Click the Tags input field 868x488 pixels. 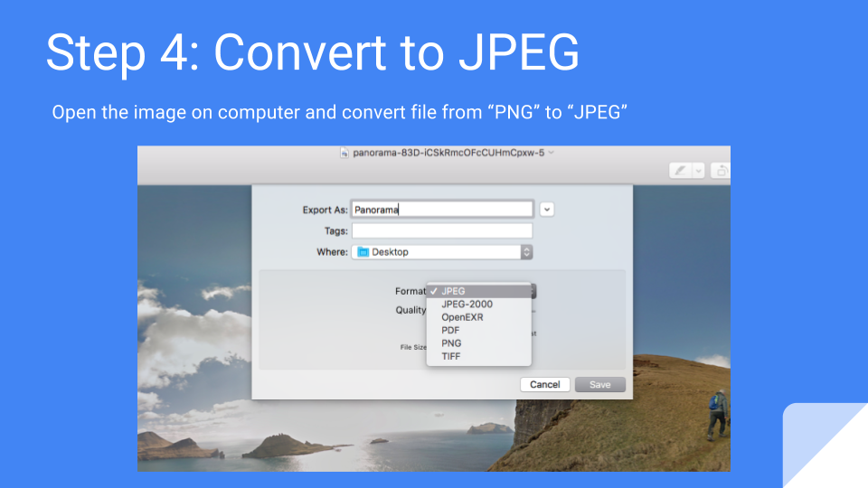(441, 231)
